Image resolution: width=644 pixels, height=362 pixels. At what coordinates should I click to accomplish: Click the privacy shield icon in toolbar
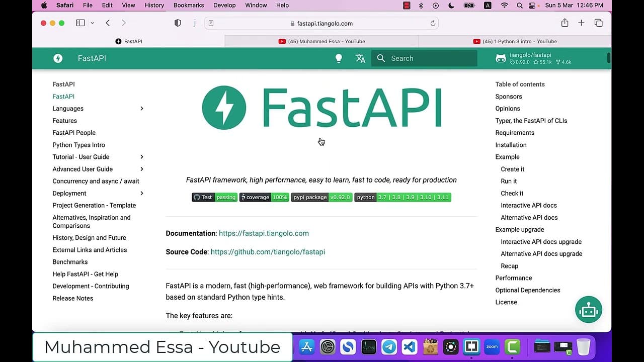178,23
